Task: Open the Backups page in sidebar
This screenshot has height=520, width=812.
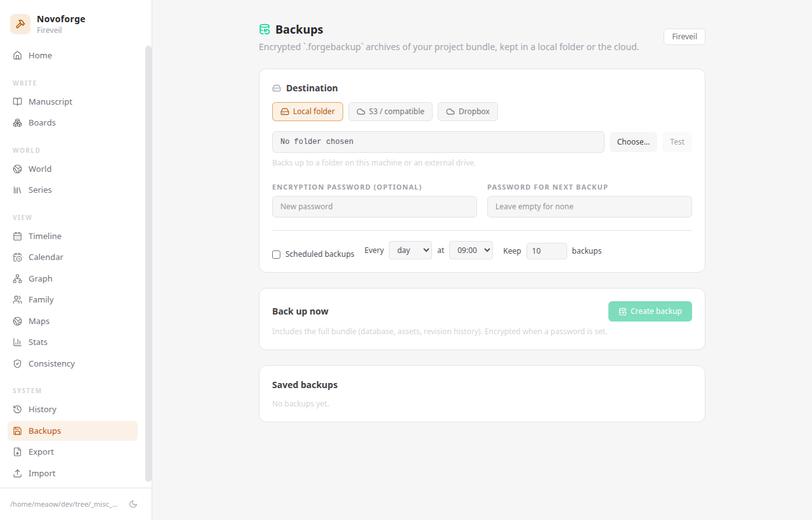Action: [x=72, y=431]
